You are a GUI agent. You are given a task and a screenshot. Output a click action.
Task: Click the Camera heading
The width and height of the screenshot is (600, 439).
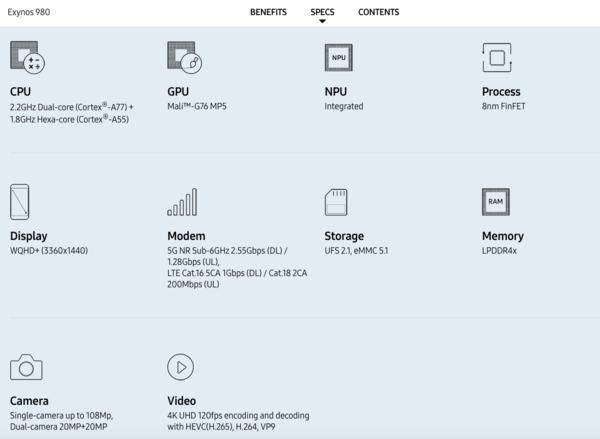(29, 401)
